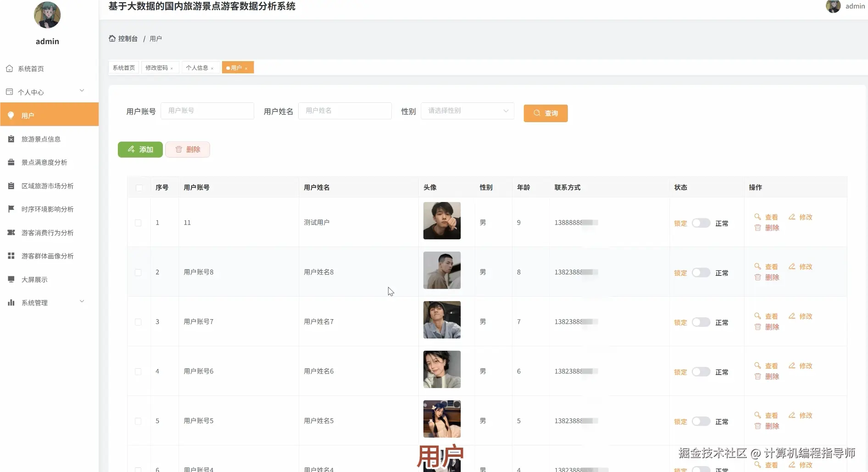This screenshot has height=472, width=868.
Task: Expand the 个人中心 menu
Action: pos(31,92)
